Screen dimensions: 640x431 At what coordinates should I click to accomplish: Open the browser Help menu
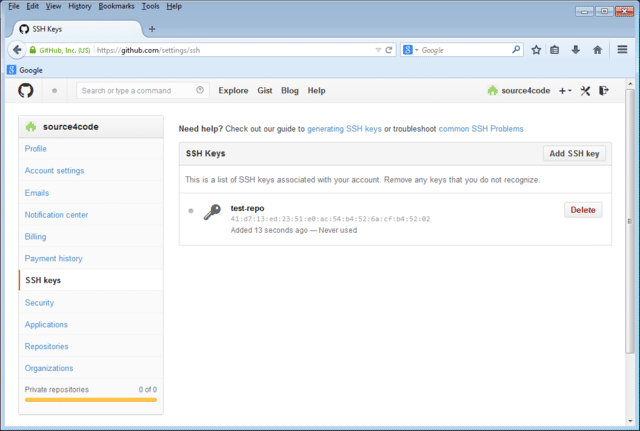[174, 6]
